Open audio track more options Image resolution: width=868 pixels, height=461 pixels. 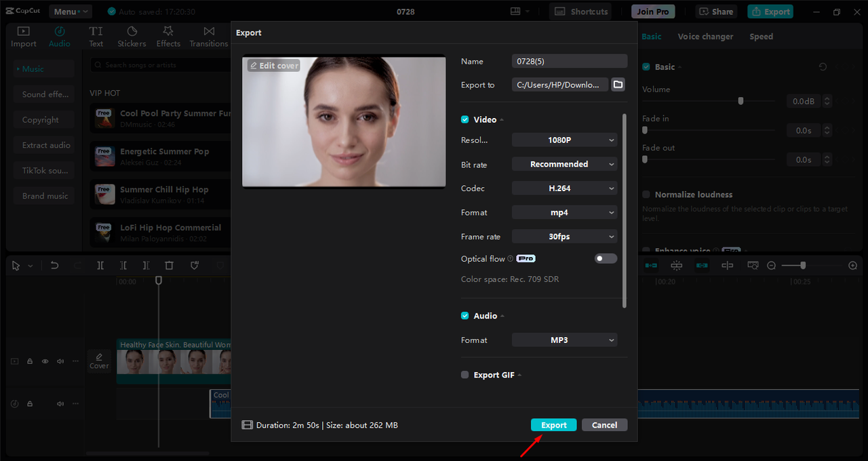(75, 403)
